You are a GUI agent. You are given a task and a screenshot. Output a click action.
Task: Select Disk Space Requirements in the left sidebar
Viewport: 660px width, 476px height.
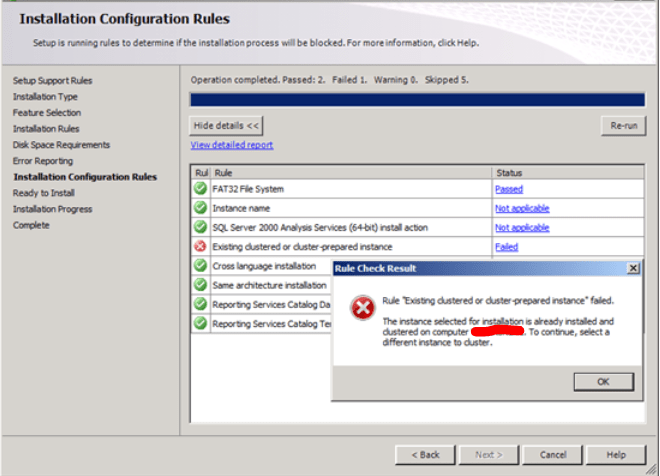(61, 145)
